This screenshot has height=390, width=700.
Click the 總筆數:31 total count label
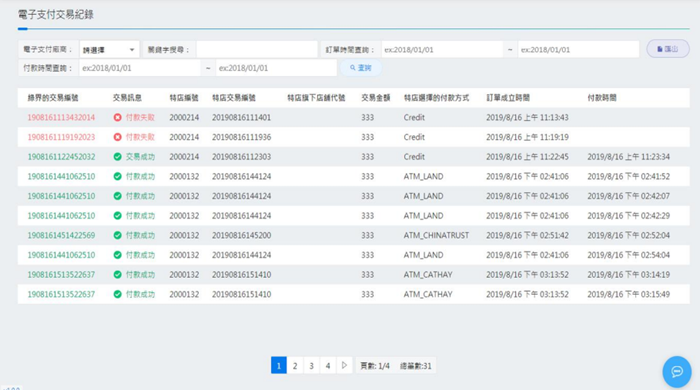[x=416, y=366]
